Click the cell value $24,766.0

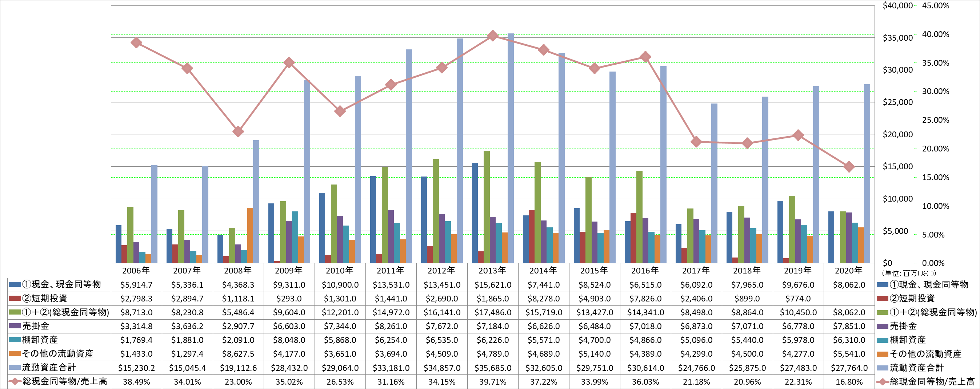(696, 368)
